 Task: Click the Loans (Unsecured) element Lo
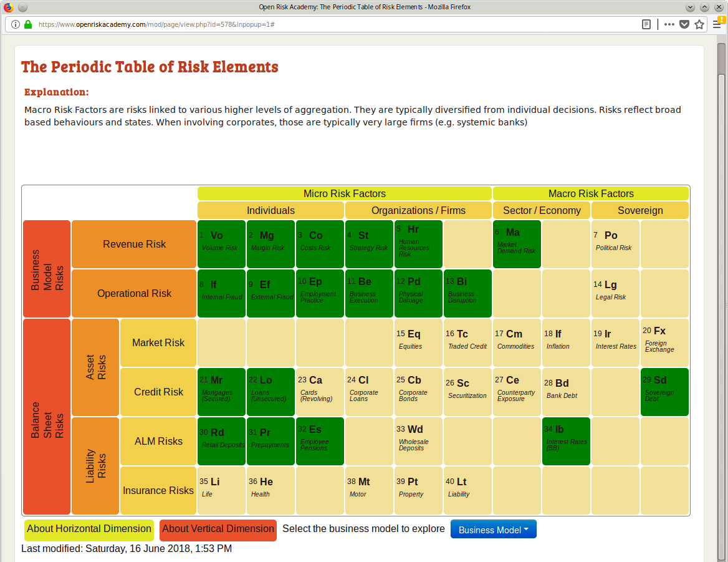click(x=271, y=392)
